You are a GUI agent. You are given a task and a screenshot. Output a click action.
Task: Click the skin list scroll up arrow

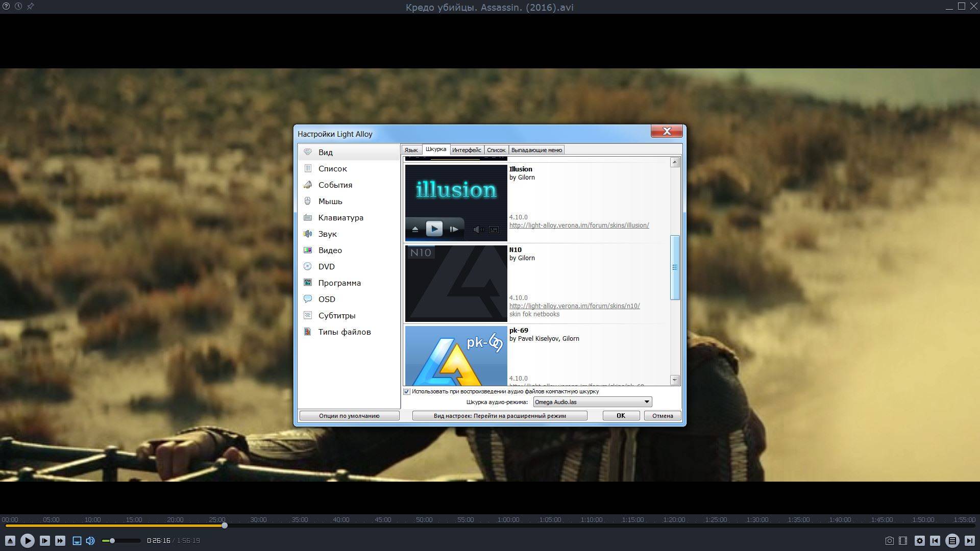tap(675, 162)
